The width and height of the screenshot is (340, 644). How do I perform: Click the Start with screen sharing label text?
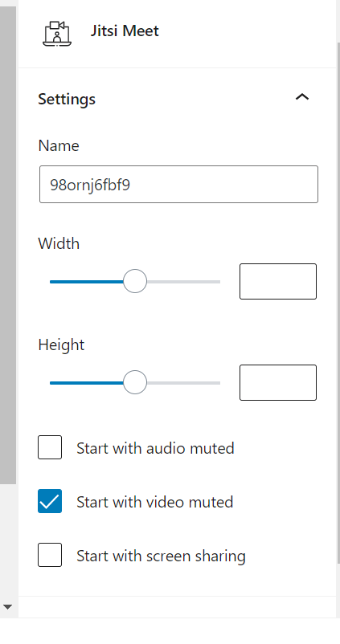162,556
